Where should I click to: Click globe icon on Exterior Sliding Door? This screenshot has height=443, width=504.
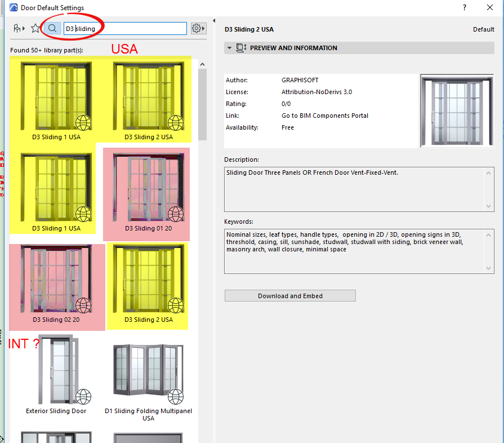(x=83, y=397)
